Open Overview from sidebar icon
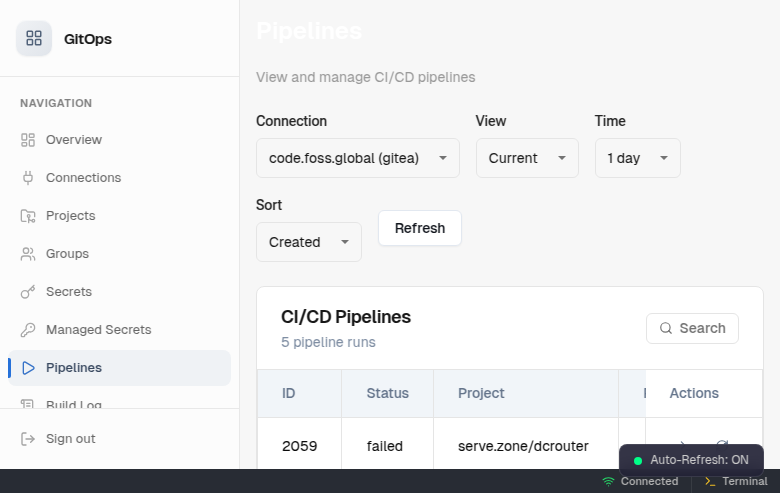The height and width of the screenshot is (493, 780). pos(28,140)
